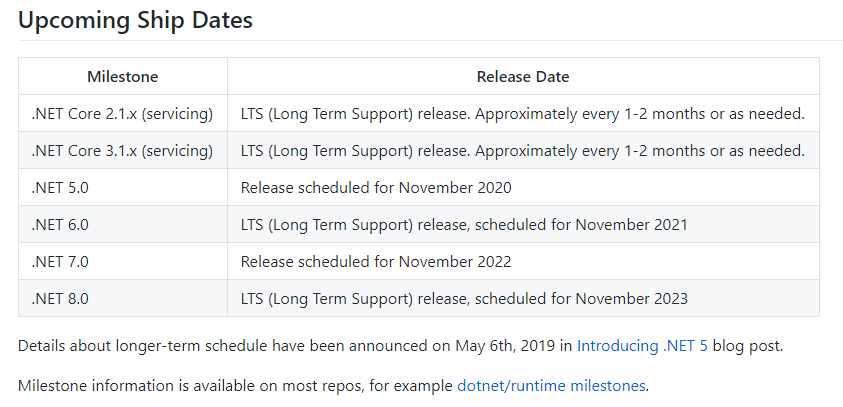Click the .NET 6.0 milestone cell
Viewport: 843px width, 407px height.
[x=123, y=224]
